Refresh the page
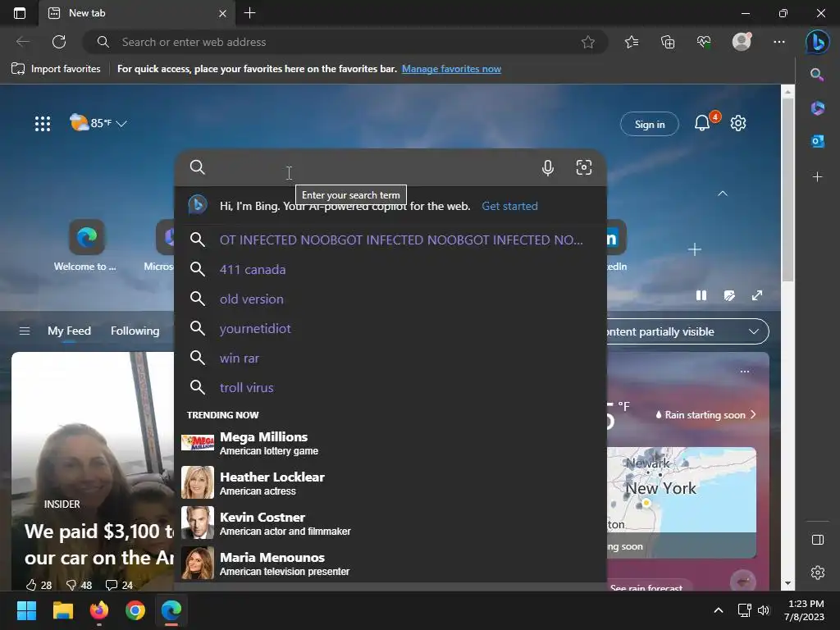This screenshot has width=840, height=630. pos(59,42)
